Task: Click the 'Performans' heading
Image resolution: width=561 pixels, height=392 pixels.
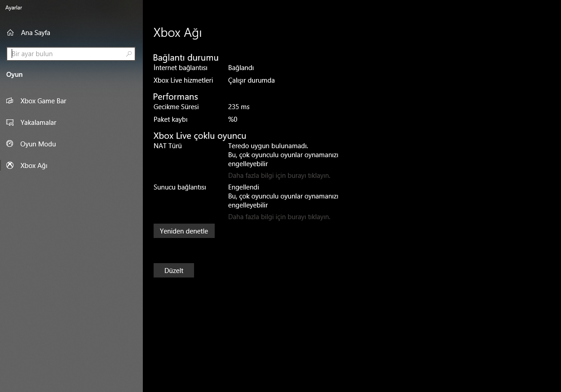Action: (176, 97)
